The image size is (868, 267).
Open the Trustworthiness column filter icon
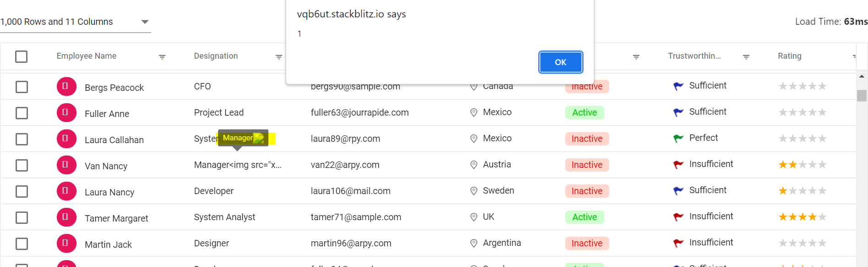pyautogui.click(x=746, y=57)
